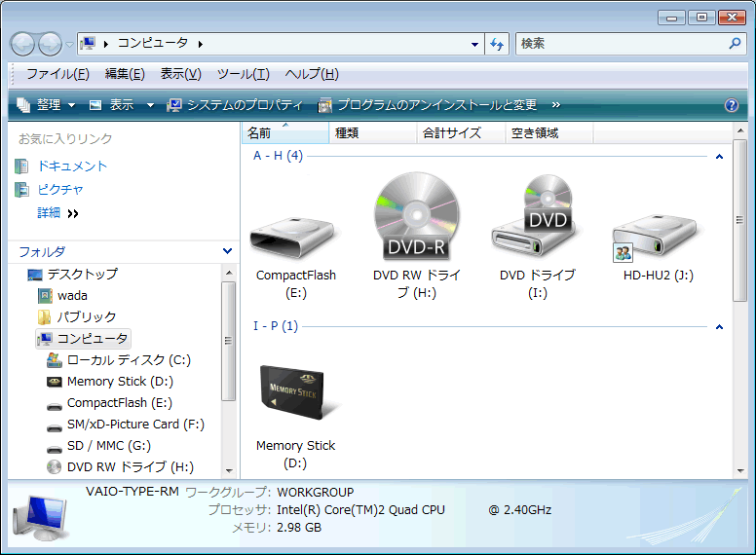The width and height of the screenshot is (756, 555).
Task: Click the help question mark icon
Action: tap(732, 105)
